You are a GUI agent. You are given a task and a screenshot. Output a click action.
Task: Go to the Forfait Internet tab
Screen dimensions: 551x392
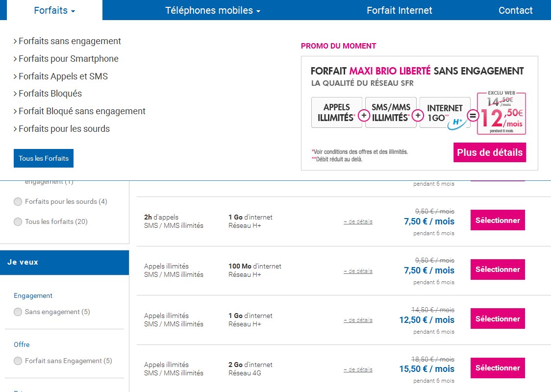[399, 10]
